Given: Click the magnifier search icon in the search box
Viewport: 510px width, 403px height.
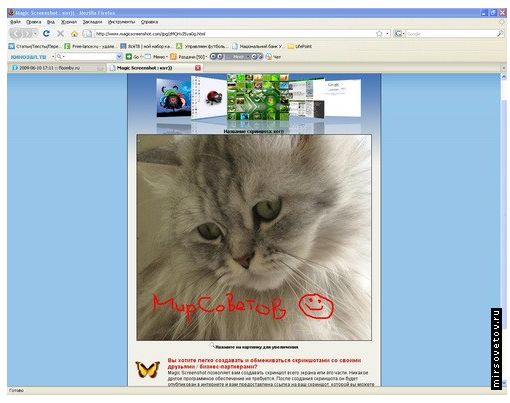Looking at the screenshot, I should coord(500,34).
